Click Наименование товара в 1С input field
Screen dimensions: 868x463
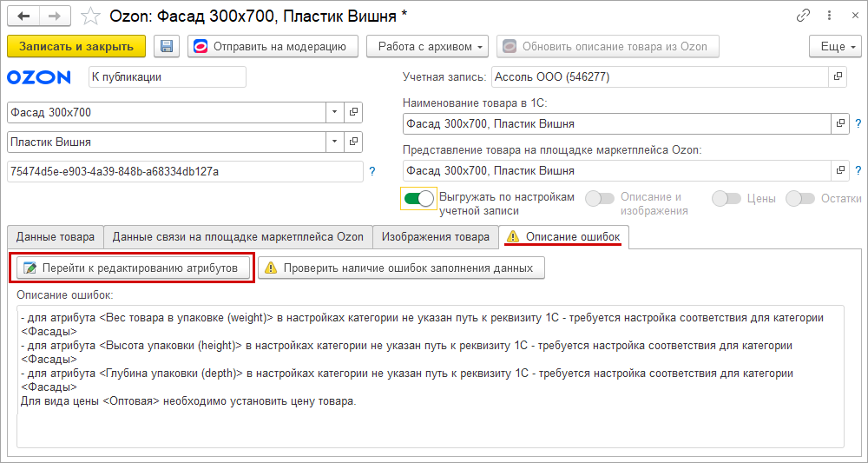(617, 123)
